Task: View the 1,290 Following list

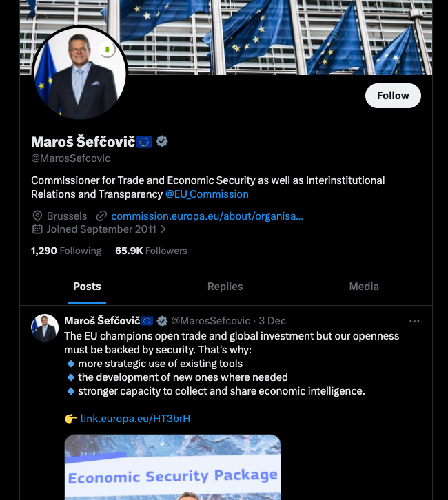Action: coord(66,251)
